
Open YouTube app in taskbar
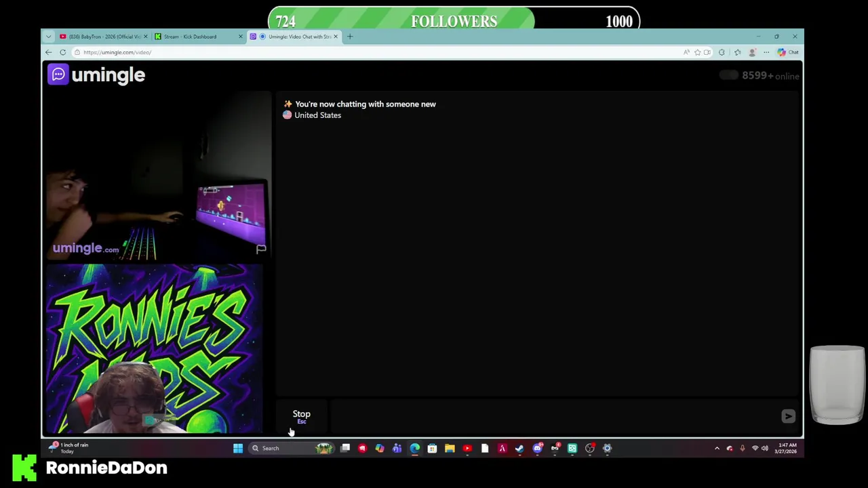point(467,448)
